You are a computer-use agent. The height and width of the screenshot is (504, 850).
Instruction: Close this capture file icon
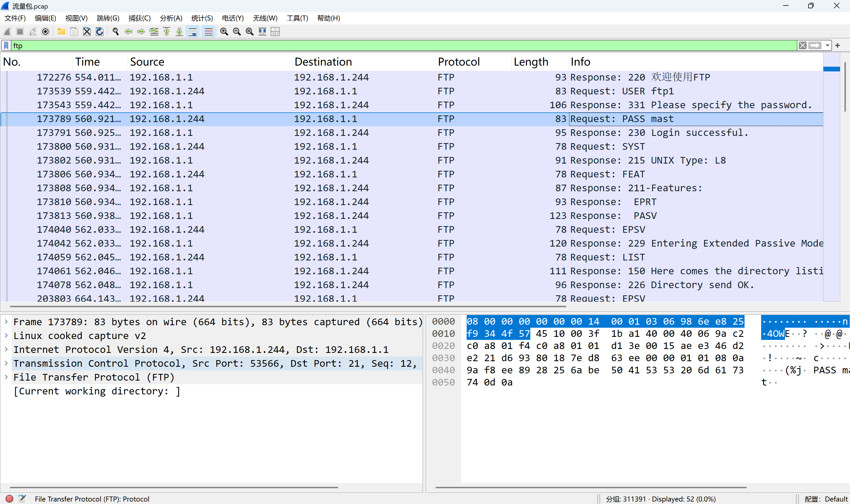tap(87, 32)
